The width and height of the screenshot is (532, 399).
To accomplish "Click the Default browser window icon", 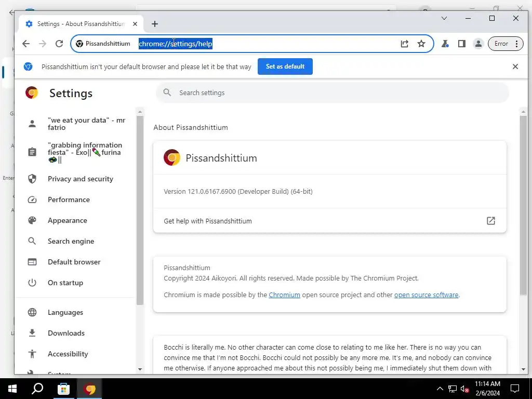I will 32,262.
